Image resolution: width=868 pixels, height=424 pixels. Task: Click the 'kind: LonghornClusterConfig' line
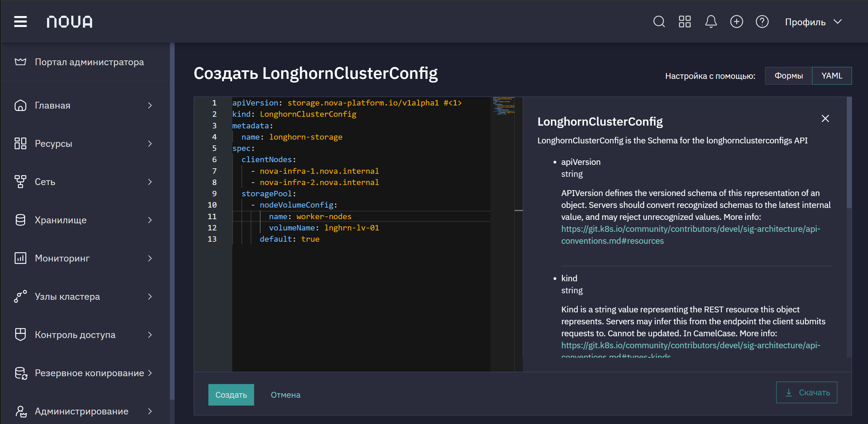click(294, 114)
